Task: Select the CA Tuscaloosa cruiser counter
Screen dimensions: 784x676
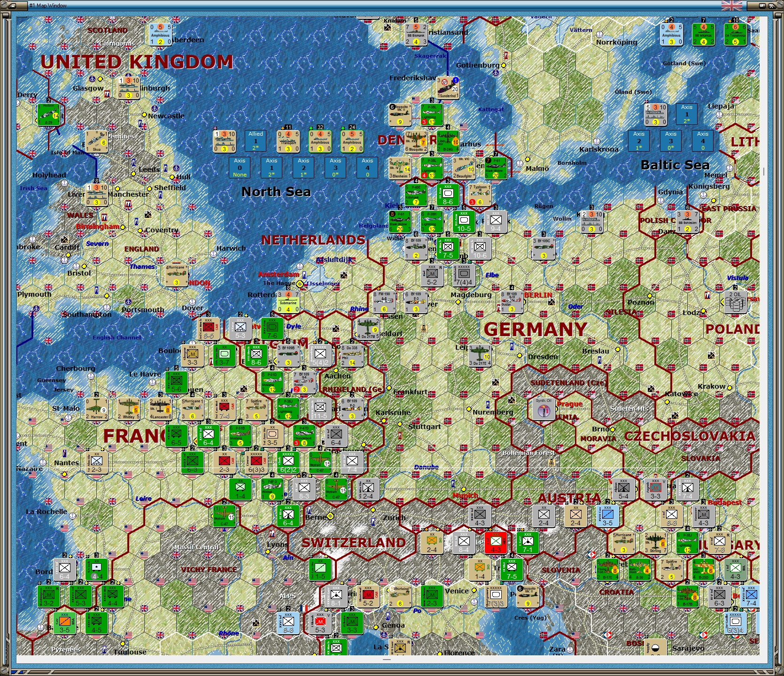Action: pyautogui.click(x=735, y=34)
